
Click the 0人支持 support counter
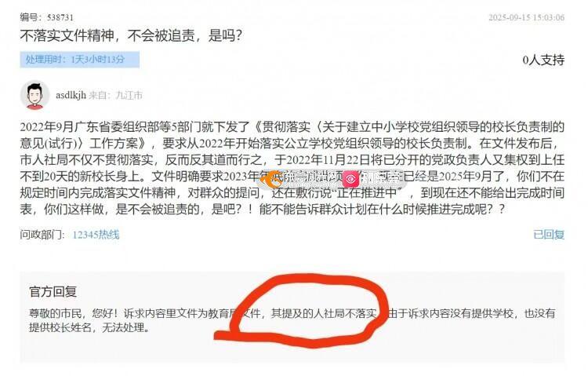point(543,60)
